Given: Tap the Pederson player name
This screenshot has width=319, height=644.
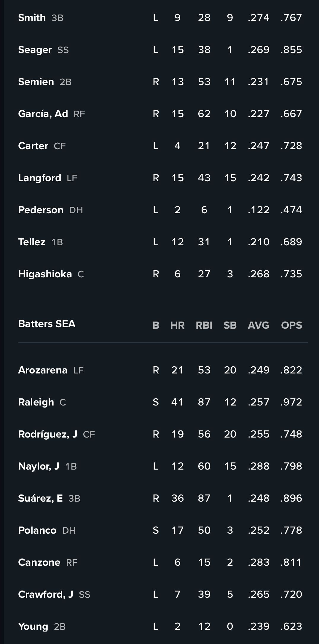Looking at the screenshot, I should [41, 210].
